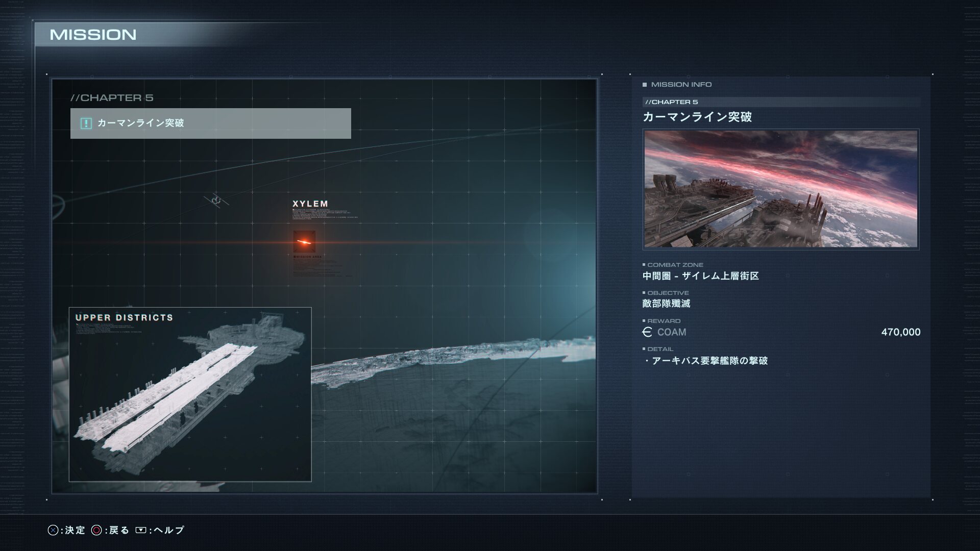This screenshot has height=551, width=980.
Task: Click the orange mission area marker
Action: coord(304,241)
